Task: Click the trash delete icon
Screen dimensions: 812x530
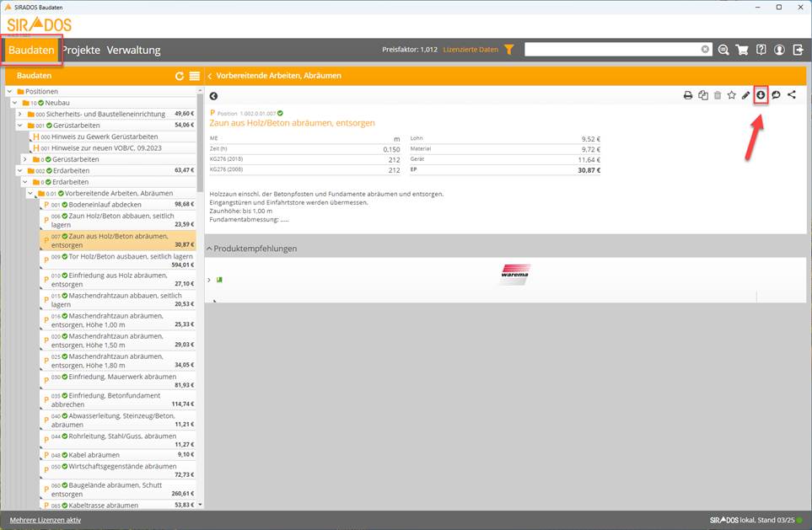Action: point(718,95)
